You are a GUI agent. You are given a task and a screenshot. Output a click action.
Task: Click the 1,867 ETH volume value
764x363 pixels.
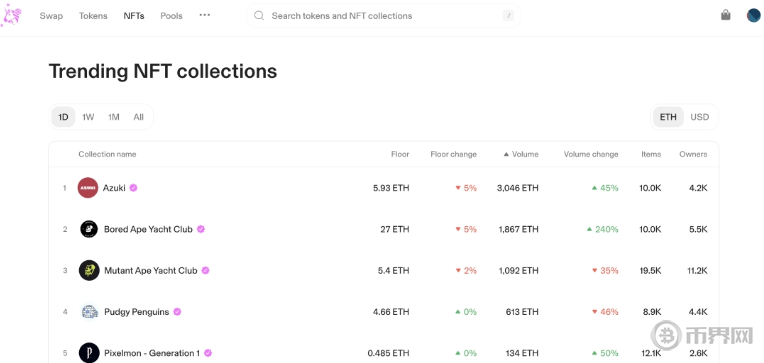tap(518, 229)
